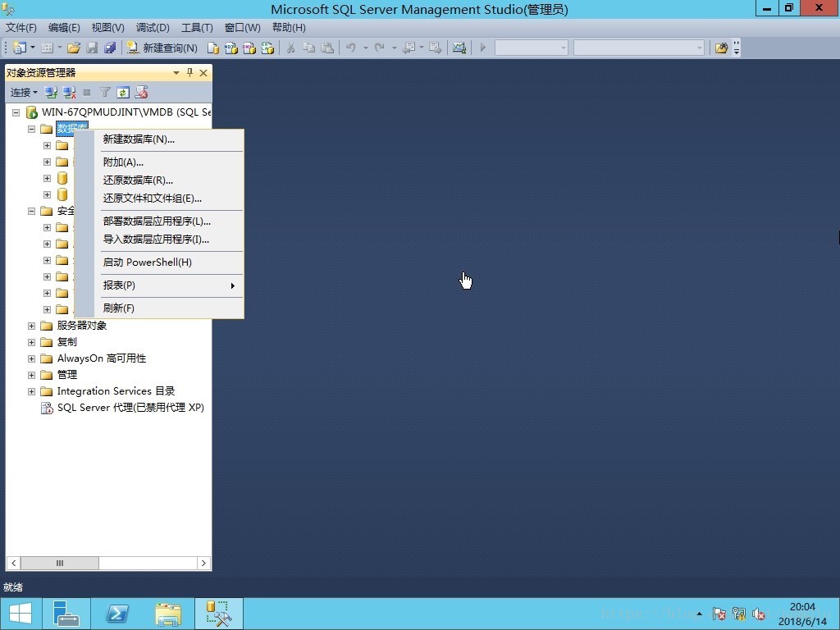The width and height of the screenshot is (840, 630).
Task: Expand the 服务器对象 tree node
Action: pyautogui.click(x=32, y=326)
